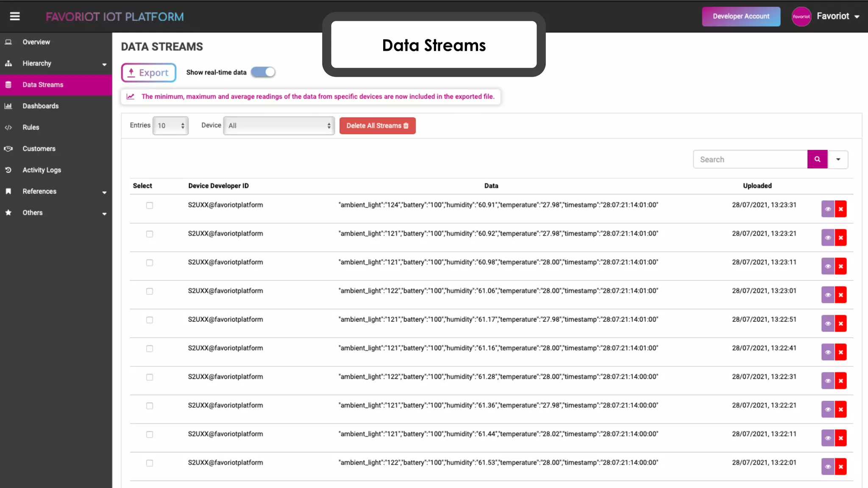Click the Export button
The height and width of the screenshot is (488, 868).
pyautogui.click(x=148, y=72)
